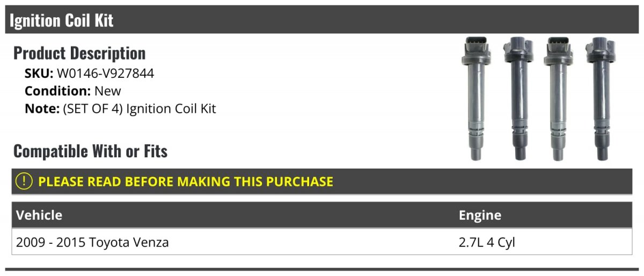Click the Vehicle column header
Screen dimensions: 644x276
pyautogui.click(x=39, y=215)
